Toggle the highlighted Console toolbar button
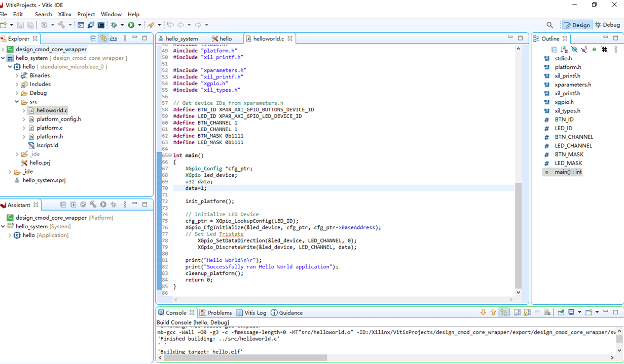 503,312
